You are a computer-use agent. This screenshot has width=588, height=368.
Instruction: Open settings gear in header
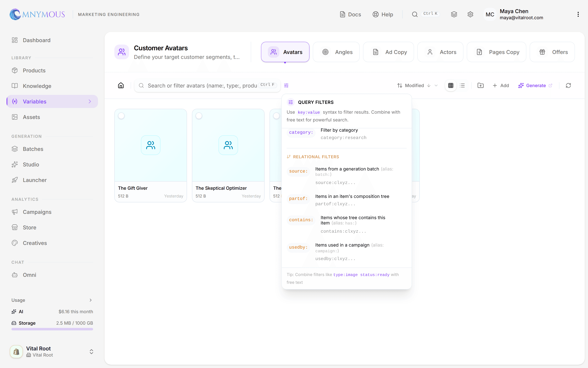(470, 14)
